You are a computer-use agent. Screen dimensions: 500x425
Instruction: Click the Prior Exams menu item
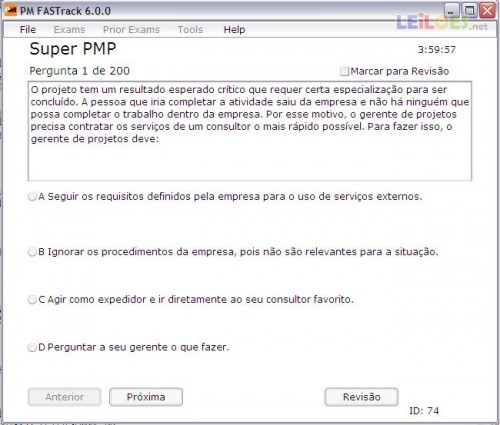pyautogui.click(x=131, y=30)
